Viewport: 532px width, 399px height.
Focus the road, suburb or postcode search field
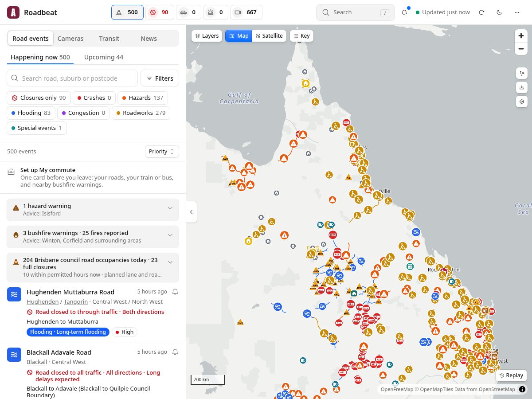73,78
